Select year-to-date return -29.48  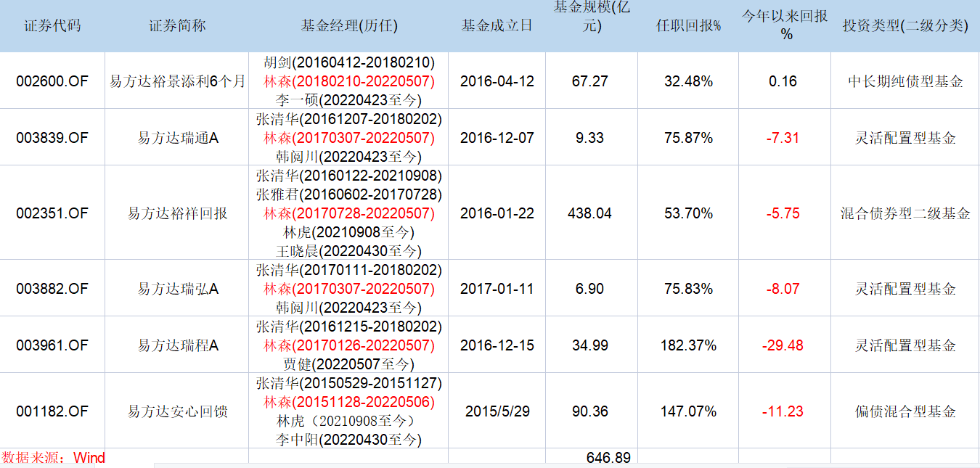pos(783,345)
